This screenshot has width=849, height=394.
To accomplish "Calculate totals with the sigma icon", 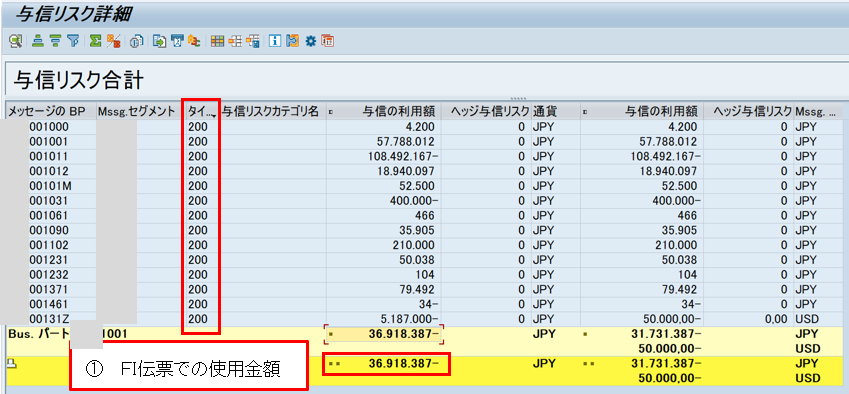I will (x=95, y=41).
